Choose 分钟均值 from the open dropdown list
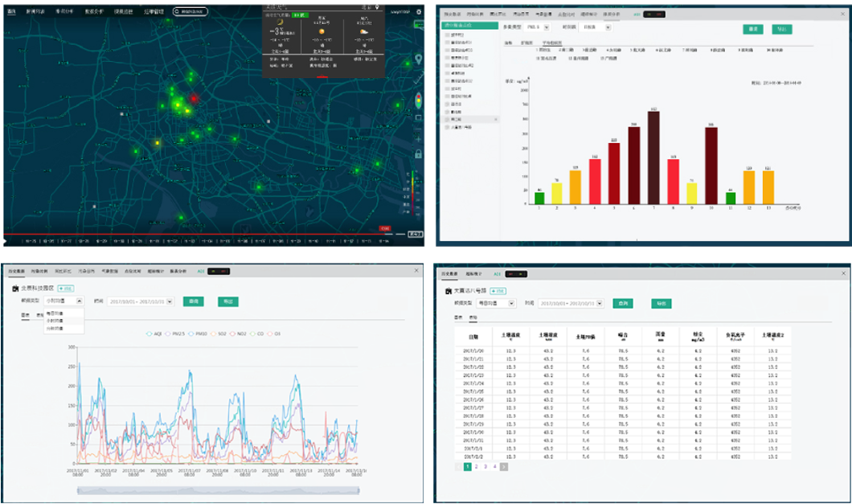This screenshot has width=852, height=504. click(55, 329)
